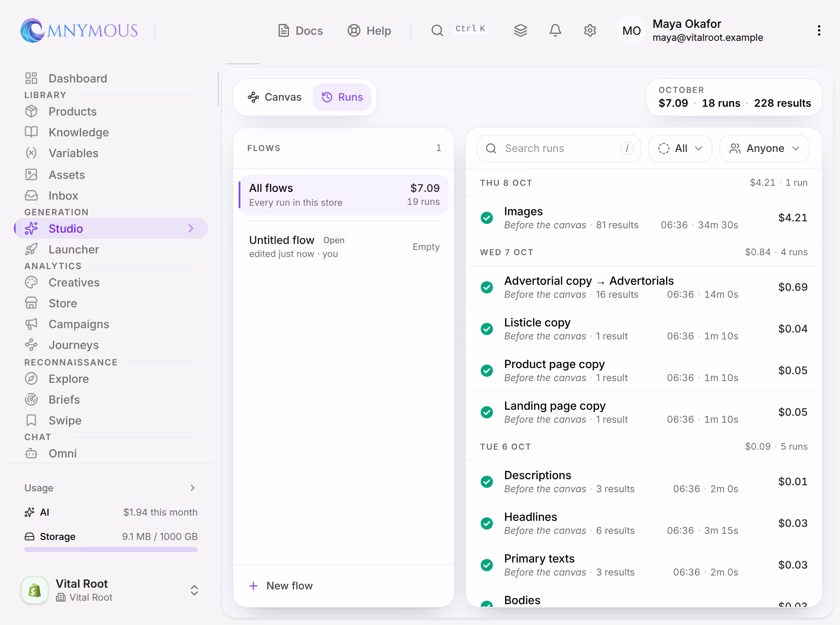Open Assets page
840x625 pixels.
tap(111, 175)
